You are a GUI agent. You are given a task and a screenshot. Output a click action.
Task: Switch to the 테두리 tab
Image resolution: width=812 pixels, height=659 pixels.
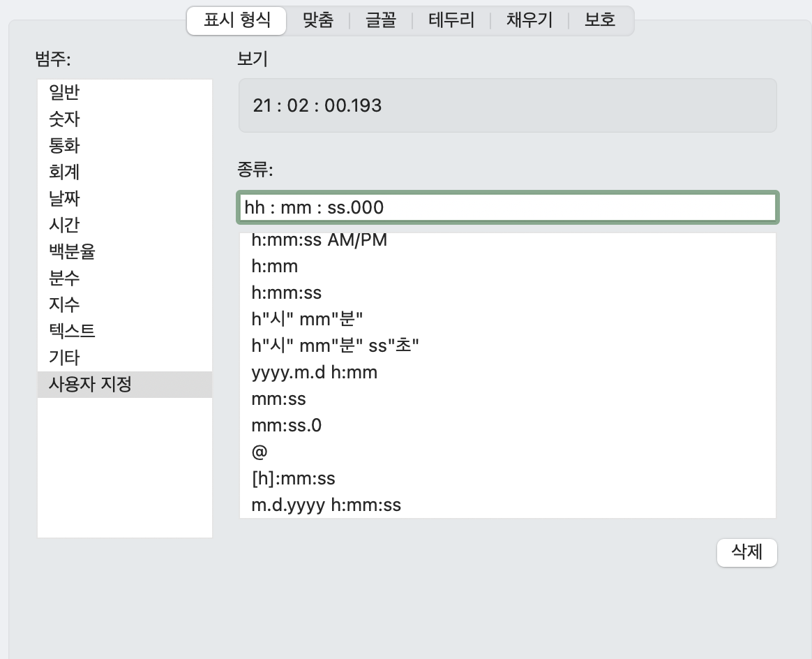click(452, 20)
